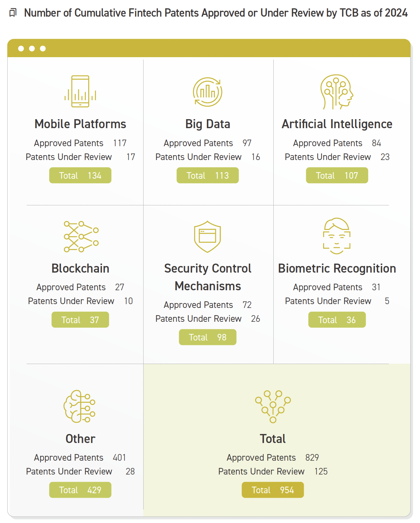Select the Total 134 badge
The image size is (420, 523).
coord(80,175)
